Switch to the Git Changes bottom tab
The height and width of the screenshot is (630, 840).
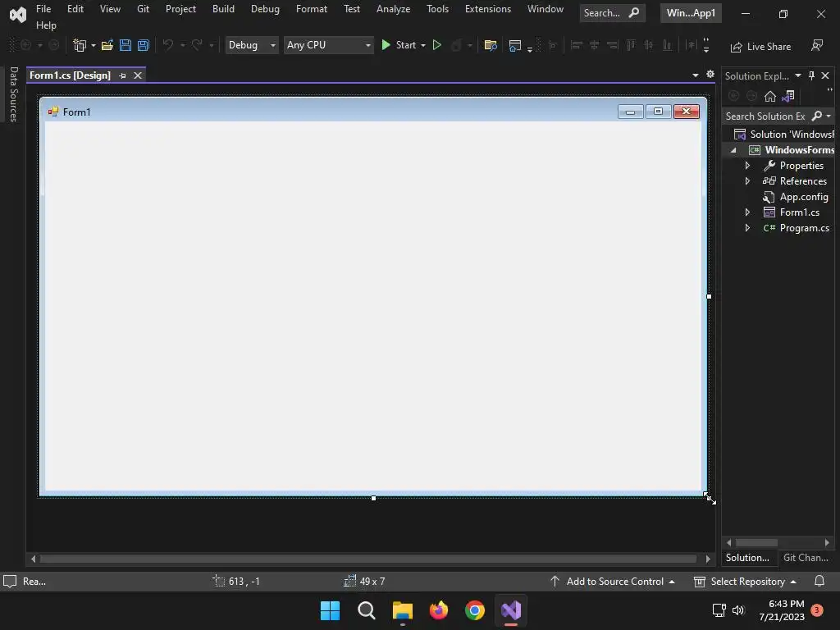coord(806,558)
